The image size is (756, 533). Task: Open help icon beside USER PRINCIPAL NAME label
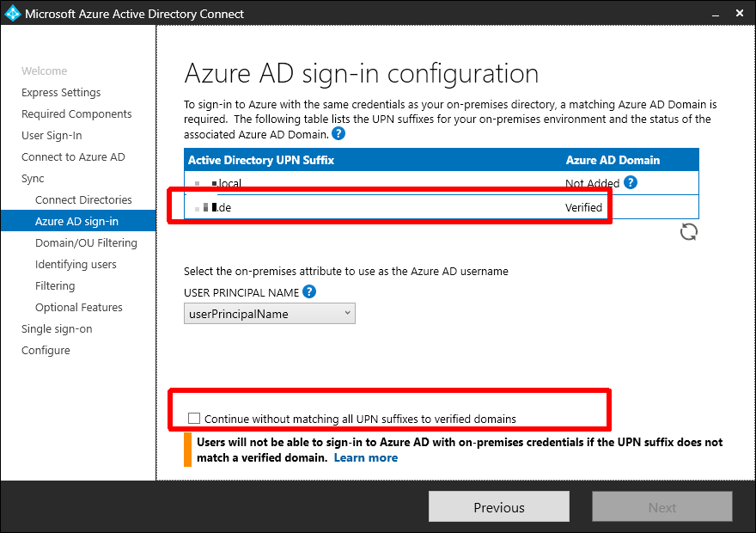pos(309,292)
